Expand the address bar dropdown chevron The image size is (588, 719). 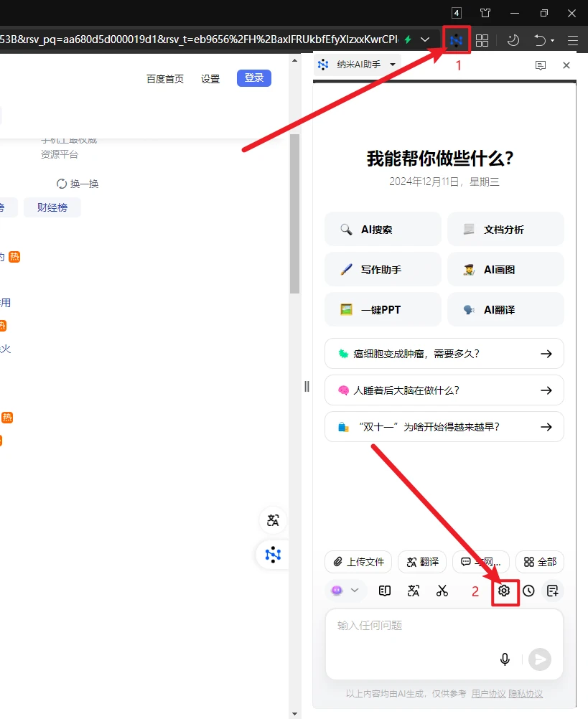pyautogui.click(x=425, y=39)
